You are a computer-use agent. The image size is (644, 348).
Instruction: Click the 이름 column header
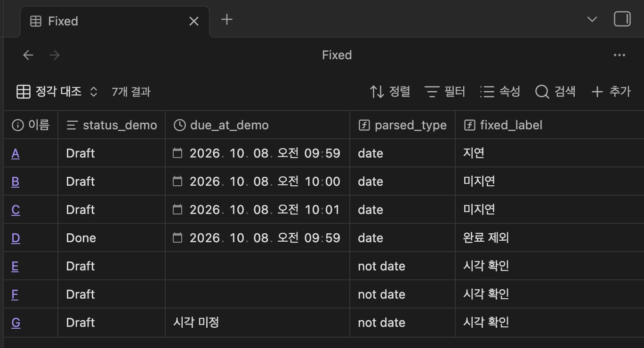pos(31,125)
